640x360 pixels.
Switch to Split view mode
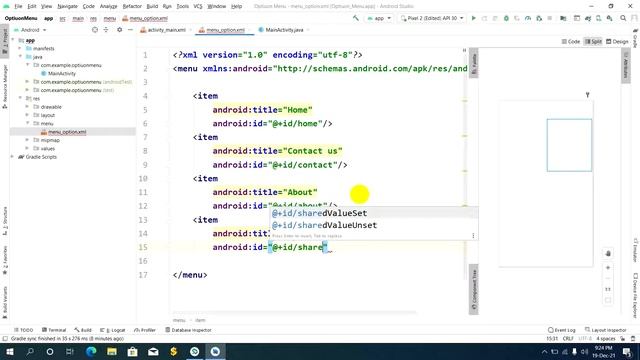(593, 42)
